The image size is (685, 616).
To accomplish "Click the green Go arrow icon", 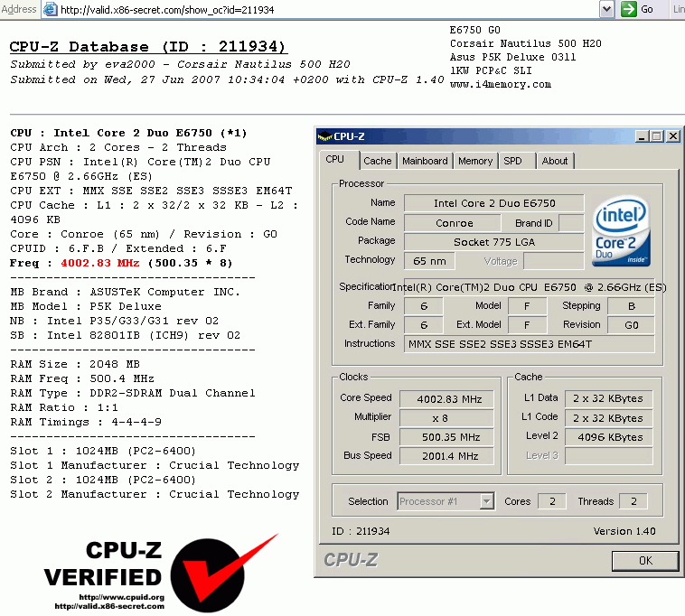I will (x=628, y=9).
